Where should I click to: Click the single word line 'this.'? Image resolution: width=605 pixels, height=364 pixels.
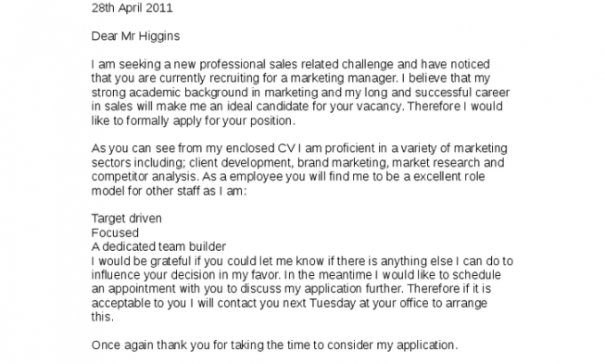point(103,317)
